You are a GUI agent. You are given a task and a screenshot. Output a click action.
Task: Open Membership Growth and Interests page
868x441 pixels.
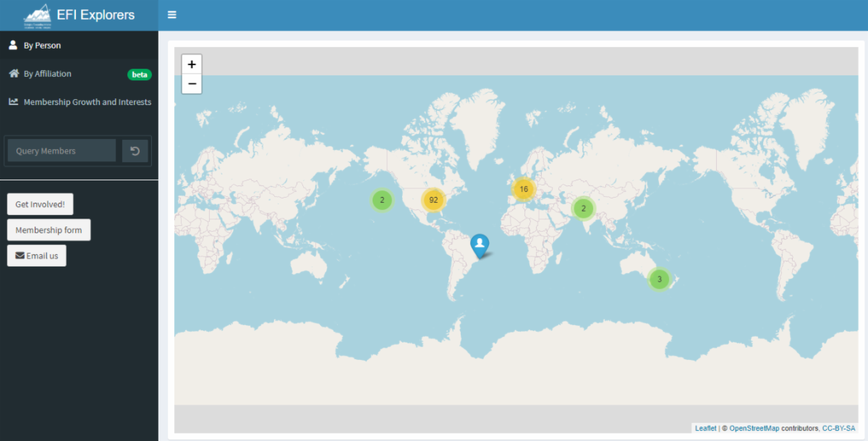[x=87, y=102]
